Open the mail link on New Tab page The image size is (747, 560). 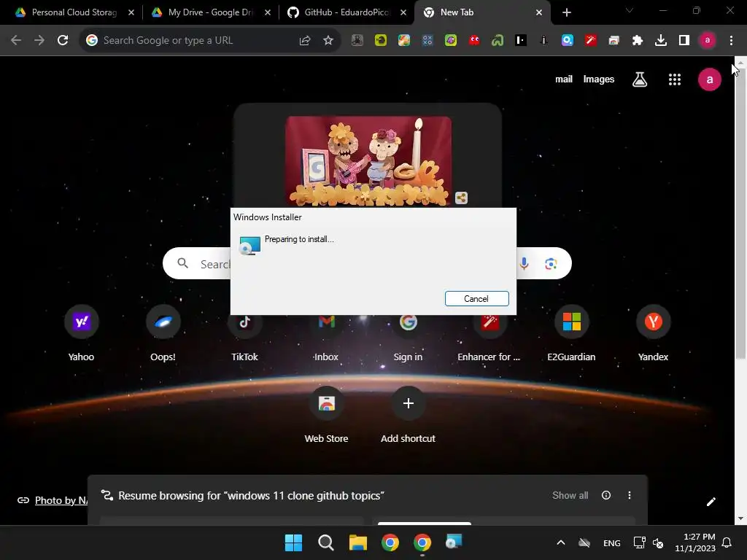coord(564,79)
